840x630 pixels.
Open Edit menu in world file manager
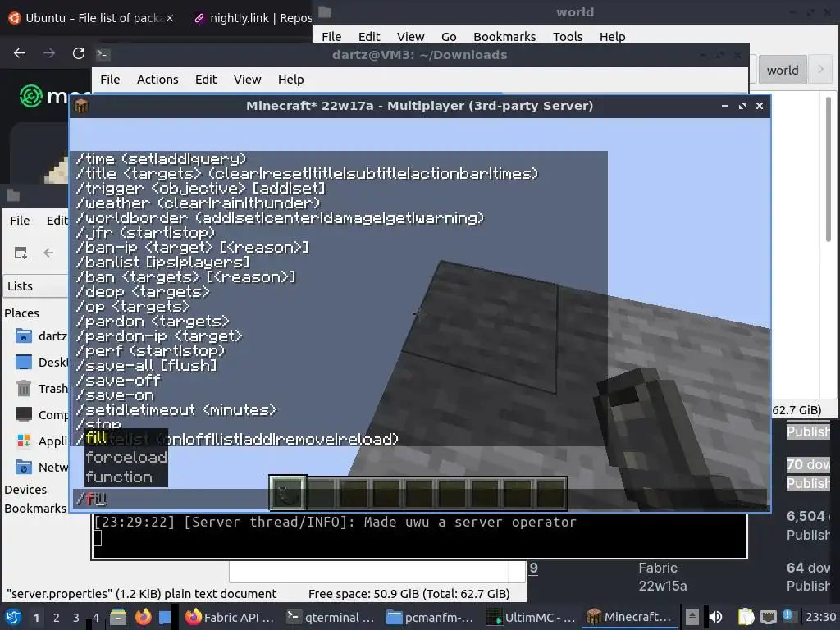[369, 36]
